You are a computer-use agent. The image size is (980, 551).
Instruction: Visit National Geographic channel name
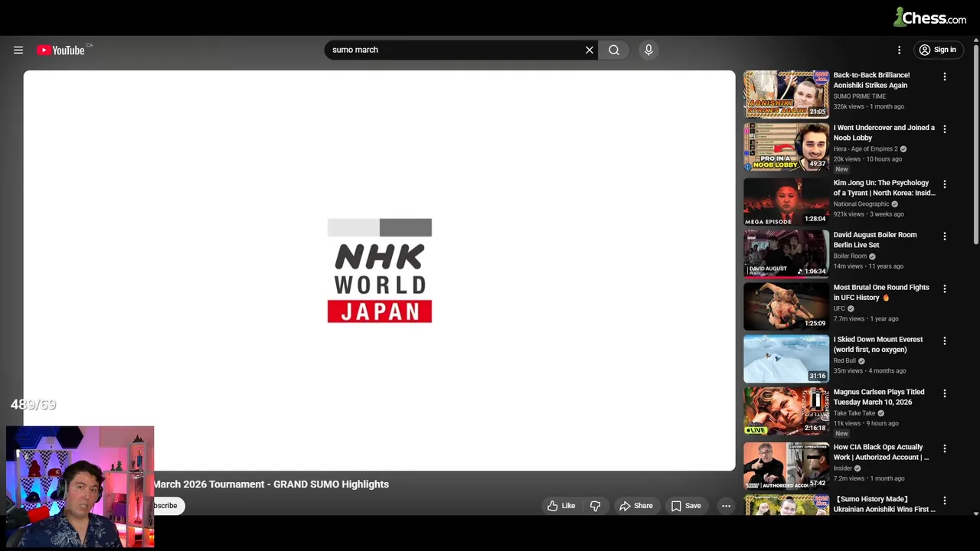click(x=861, y=204)
